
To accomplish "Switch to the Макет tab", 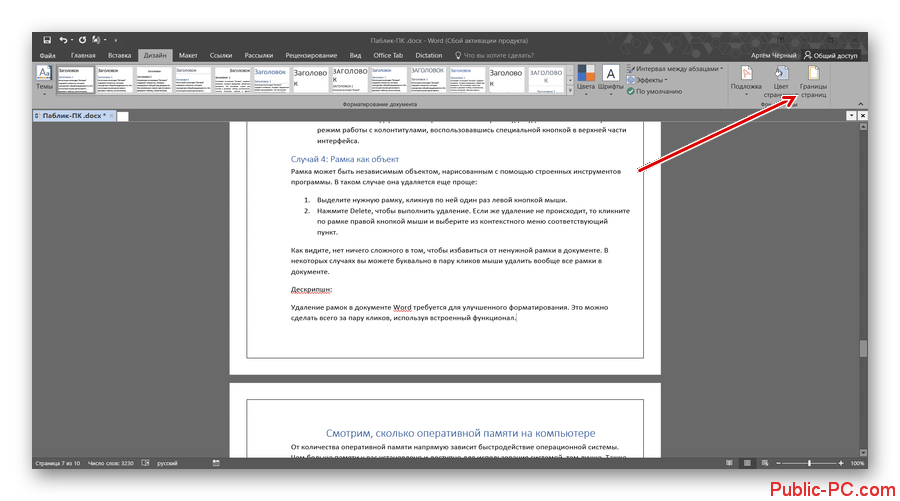I will [188, 56].
